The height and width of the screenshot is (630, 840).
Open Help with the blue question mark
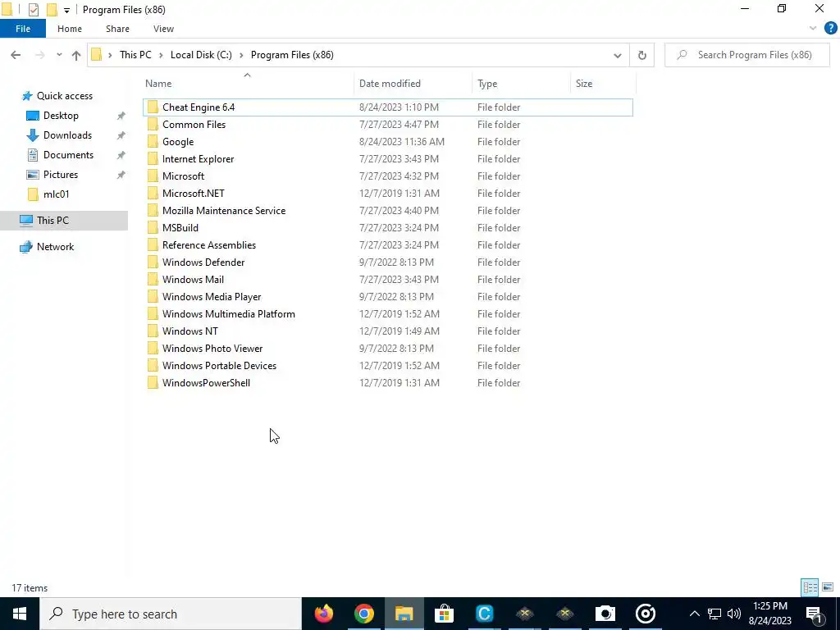830,29
